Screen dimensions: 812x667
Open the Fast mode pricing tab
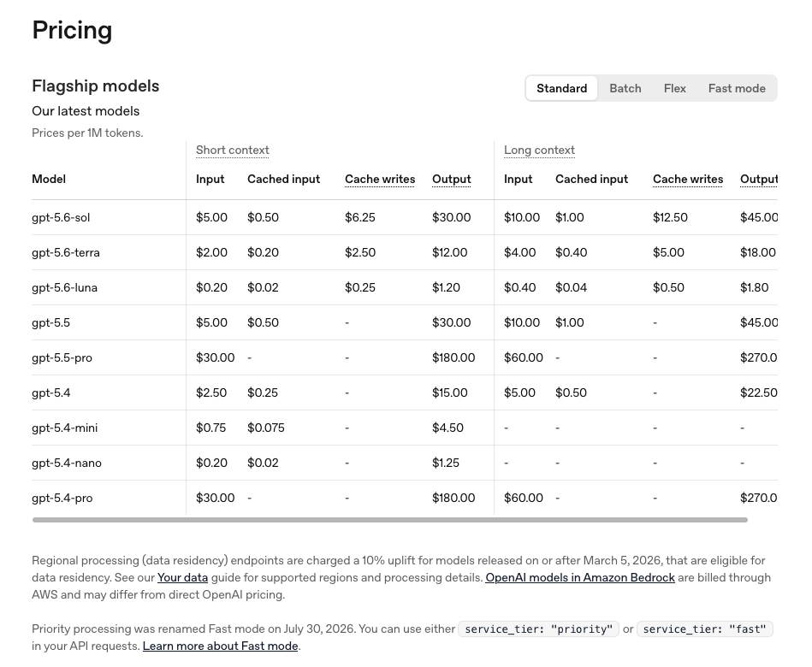pyautogui.click(x=737, y=88)
